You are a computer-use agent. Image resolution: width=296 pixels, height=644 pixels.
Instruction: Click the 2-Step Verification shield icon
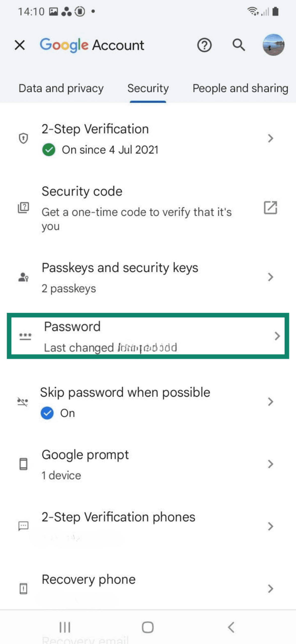pyautogui.click(x=23, y=138)
